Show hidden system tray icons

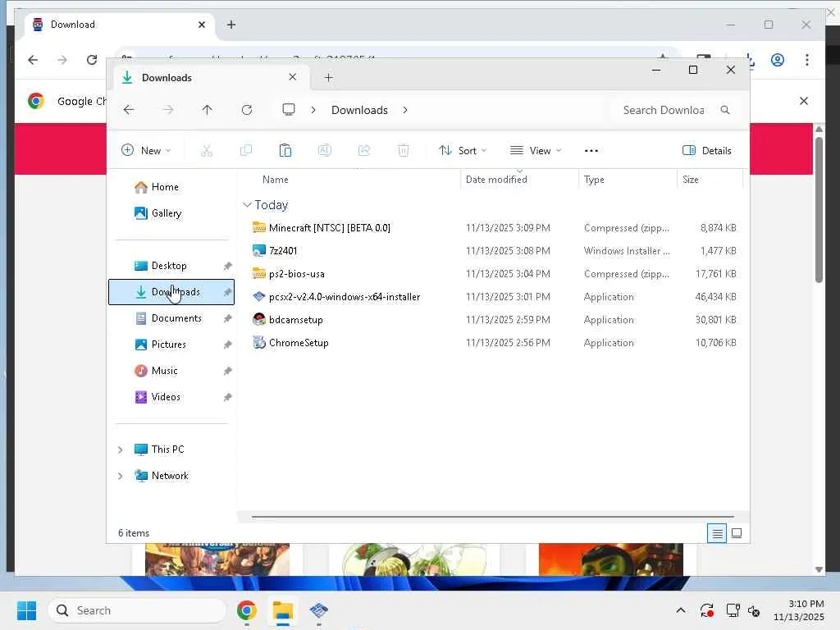point(680,610)
